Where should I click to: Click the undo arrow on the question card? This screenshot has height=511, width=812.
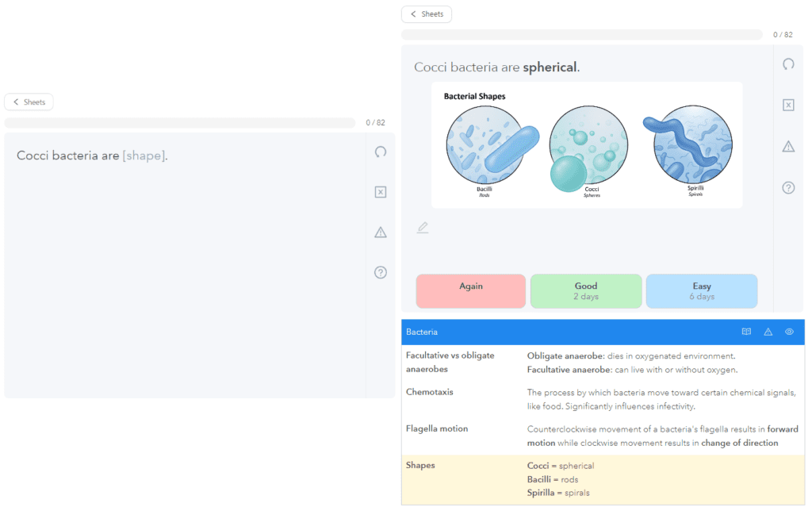[x=381, y=152]
